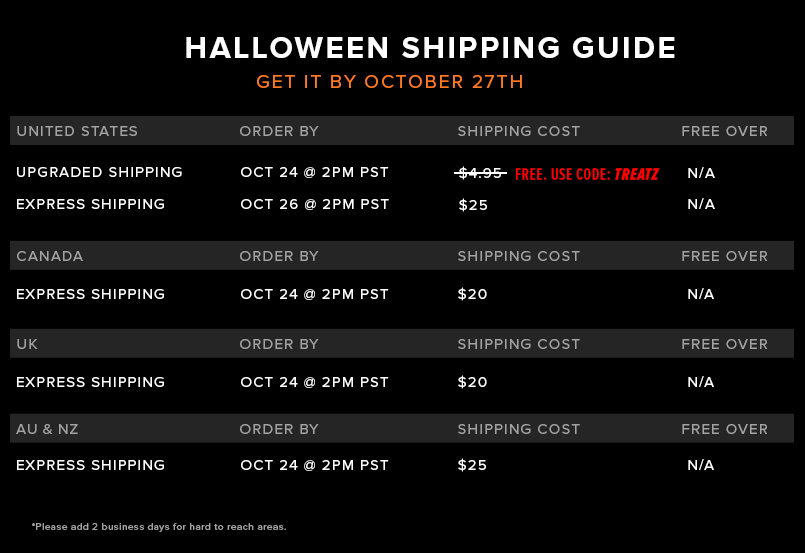Viewport: 805px width, 553px height.
Task: Click Canada's Express Shipping row label
Action: (90, 294)
